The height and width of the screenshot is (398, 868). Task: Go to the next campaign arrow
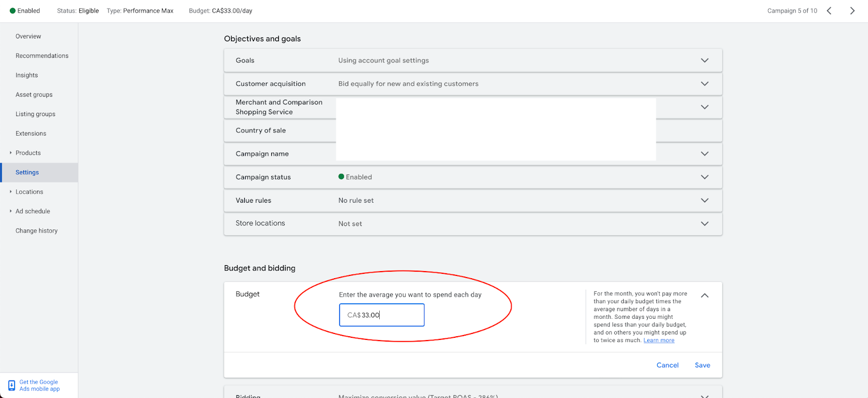point(852,11)
